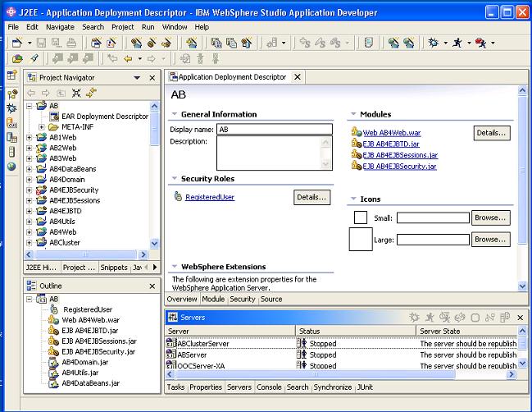Open the File menu
Image resolution: width=532 pixels, height=412 pixels.
pos(13,27)
